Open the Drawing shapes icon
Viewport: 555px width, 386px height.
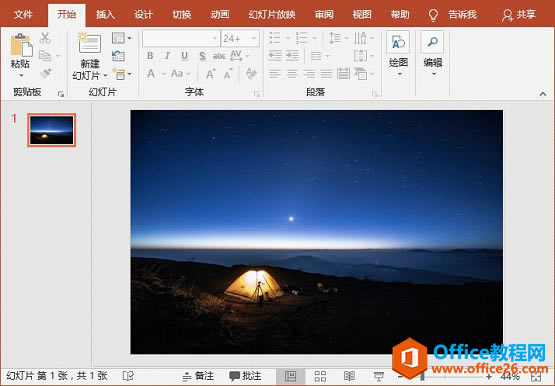[x=398, y=42]
